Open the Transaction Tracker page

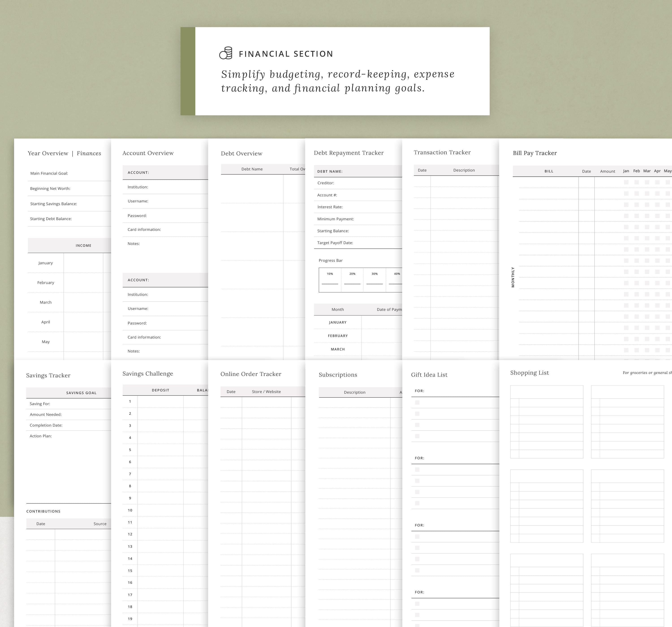click(x=442, y=152)
